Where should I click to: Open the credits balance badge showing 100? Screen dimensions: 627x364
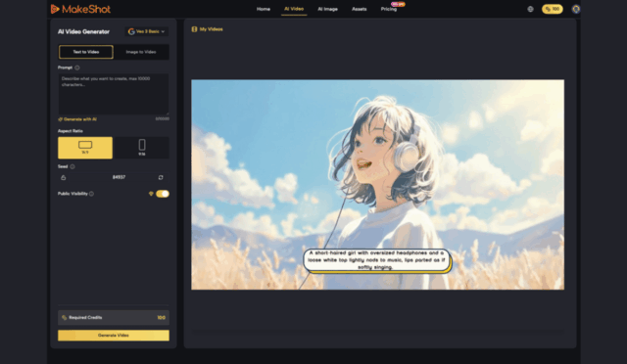(x=553, y=9)
